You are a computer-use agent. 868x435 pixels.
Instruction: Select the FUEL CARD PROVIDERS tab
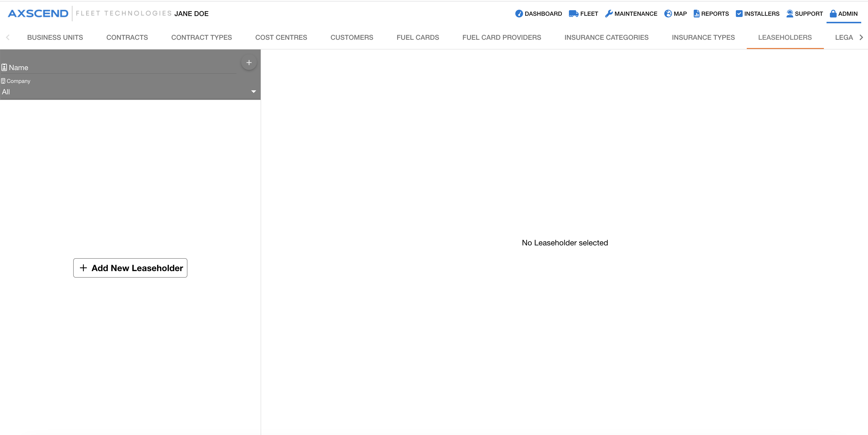click(501, 37)
